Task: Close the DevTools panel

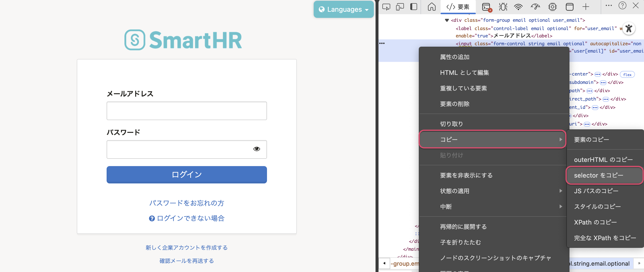Action: (x=635, y=5)
